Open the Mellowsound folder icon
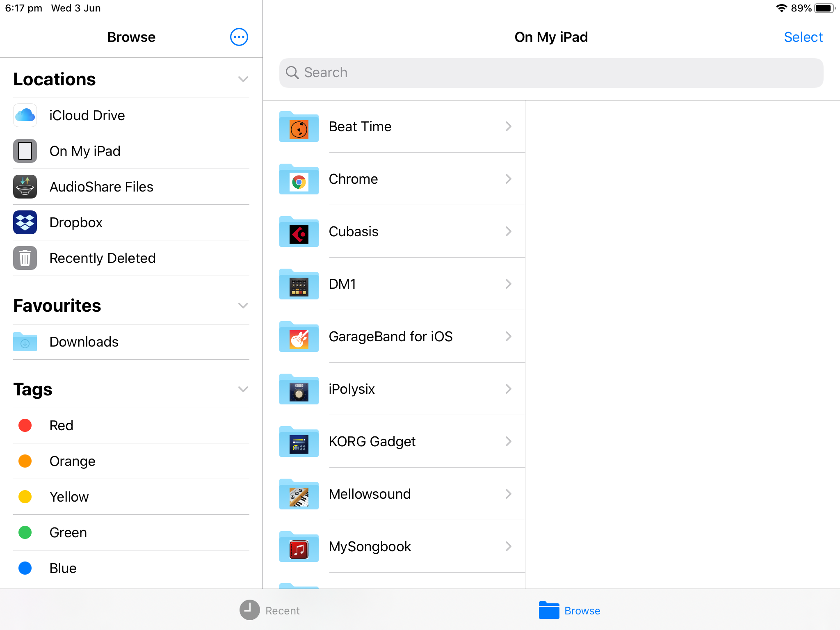The height and width of the screenshot is (630, 840). click(x=299, y=494)
